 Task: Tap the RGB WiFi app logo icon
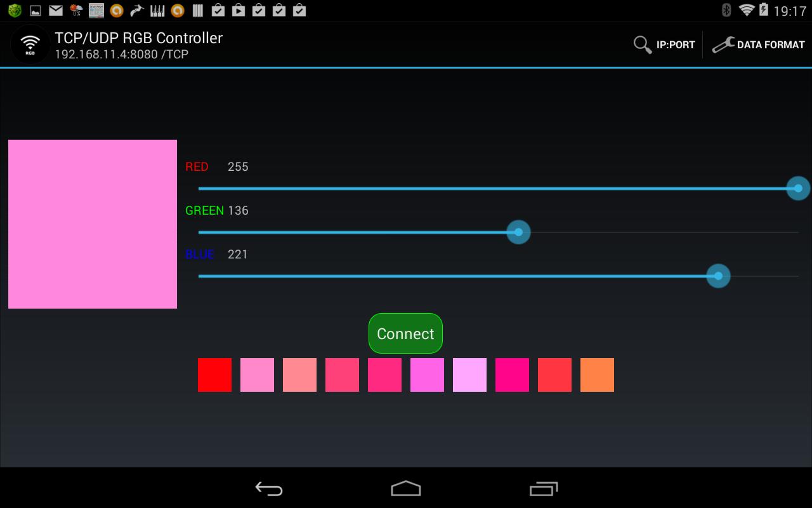[x=29, y=44]
